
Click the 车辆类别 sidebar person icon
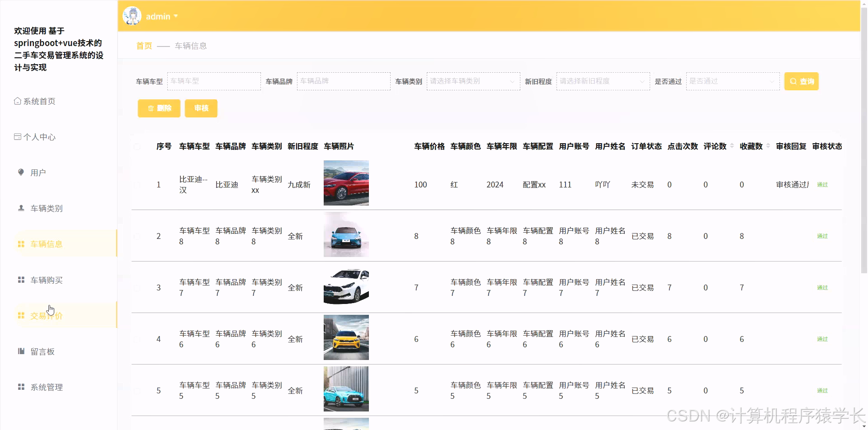[x=21, y=208]
